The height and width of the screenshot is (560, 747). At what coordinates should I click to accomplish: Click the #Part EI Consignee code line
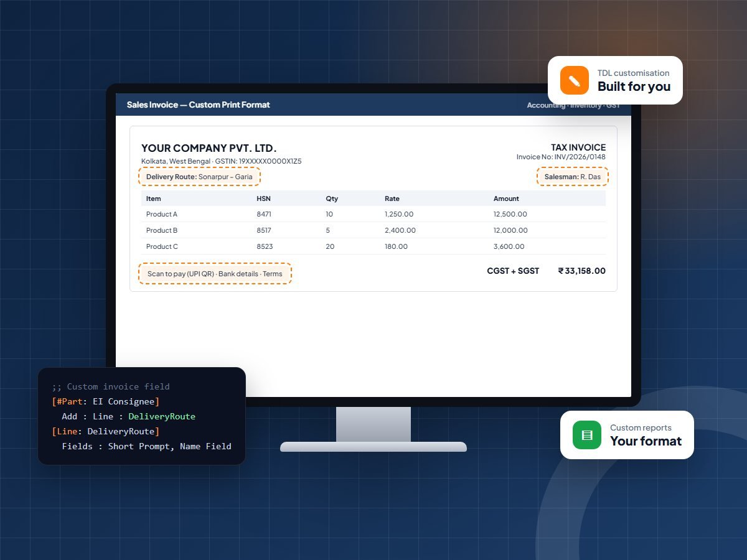point(106,401)
